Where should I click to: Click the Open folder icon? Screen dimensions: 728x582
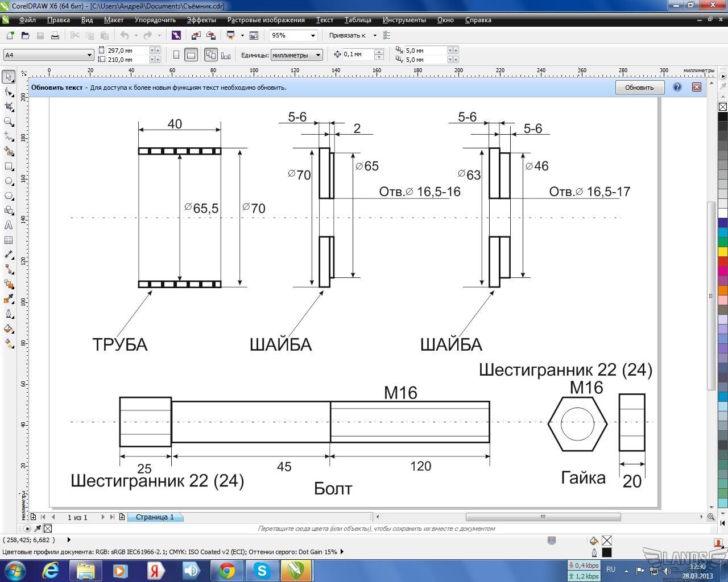(x=25, y=35)
